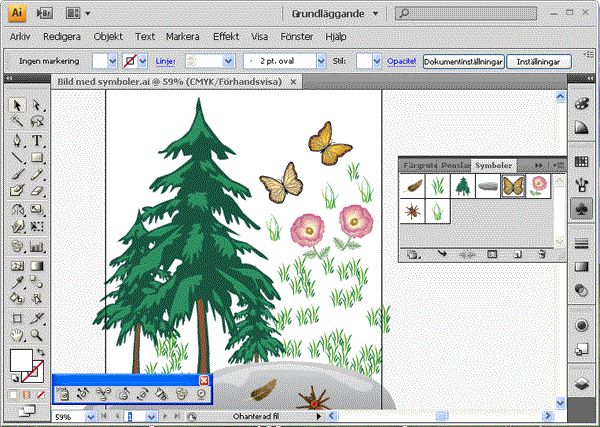Click the white Fill color swatch
Image resolution: width=600 pixels, height=427 pixels.
point(21,363)
